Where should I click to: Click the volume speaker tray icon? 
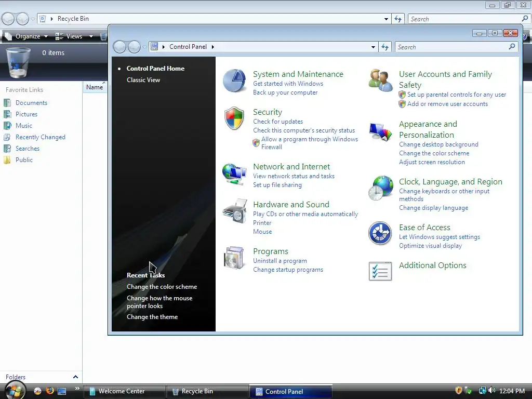(493, 391)
